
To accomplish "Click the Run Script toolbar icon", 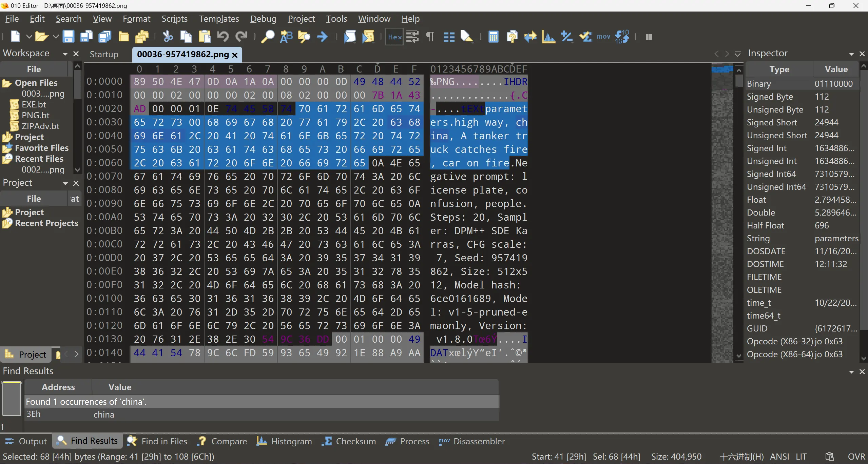I will tap(350, 37).
